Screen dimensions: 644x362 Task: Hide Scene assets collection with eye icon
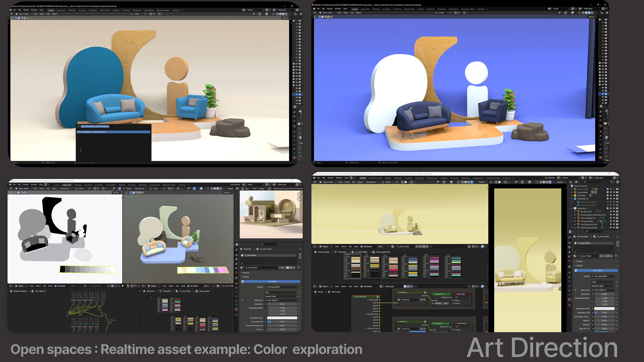[x=614, y=192]
